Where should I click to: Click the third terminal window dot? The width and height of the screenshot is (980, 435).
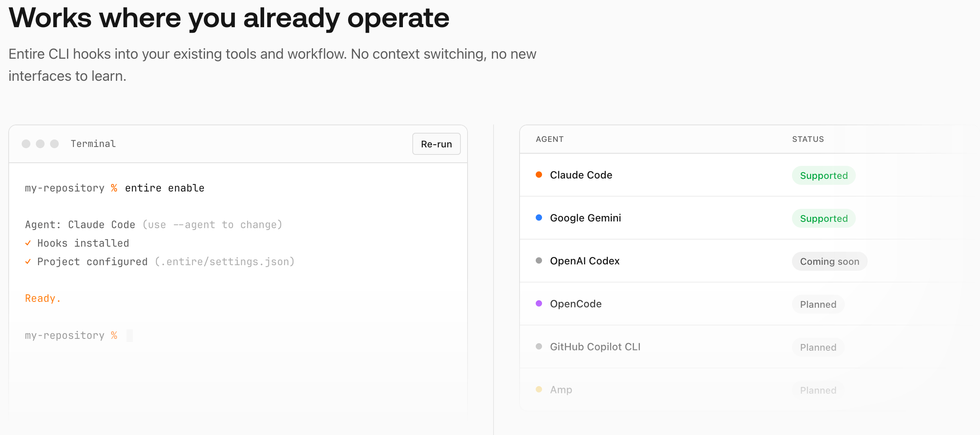point(54,144)
